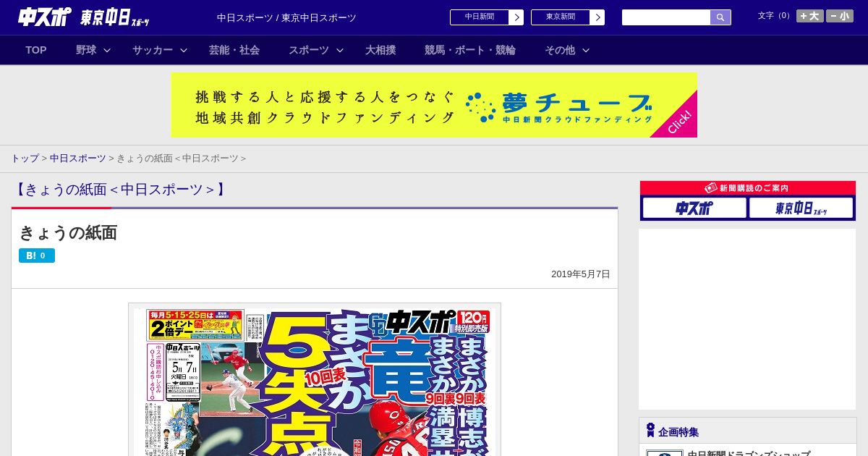Click the きょうの紙面 article title
Viewport: 868px width, 456px height.
tap(68, 232)
